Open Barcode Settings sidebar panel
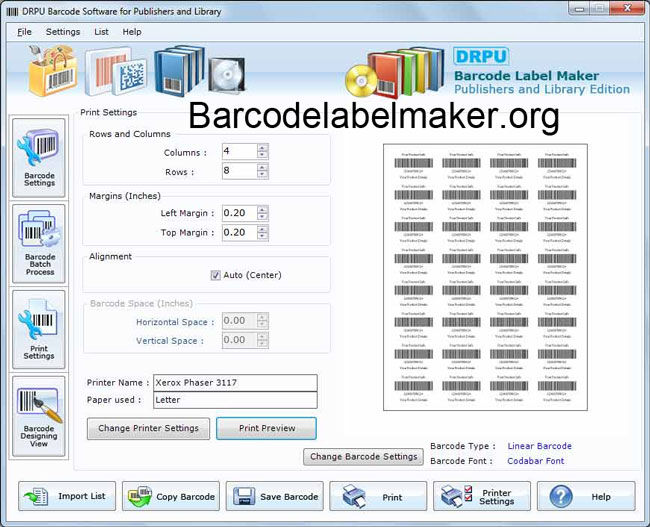 39,158
